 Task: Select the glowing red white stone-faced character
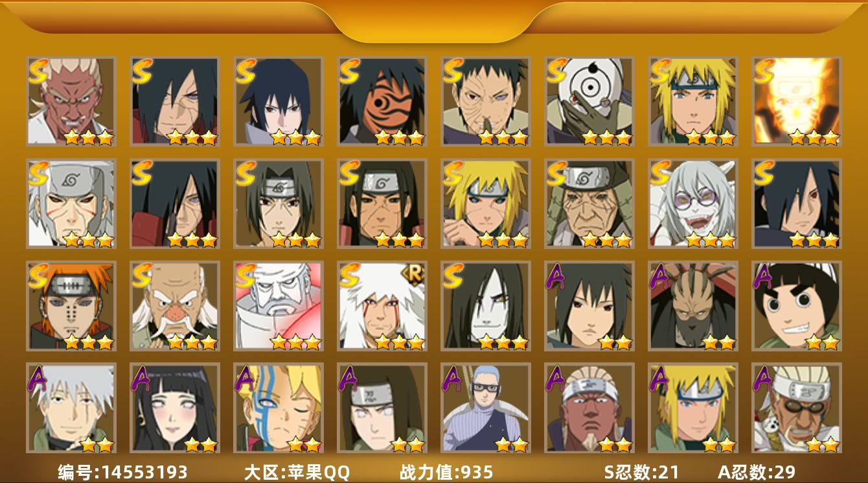click(279, 305)
